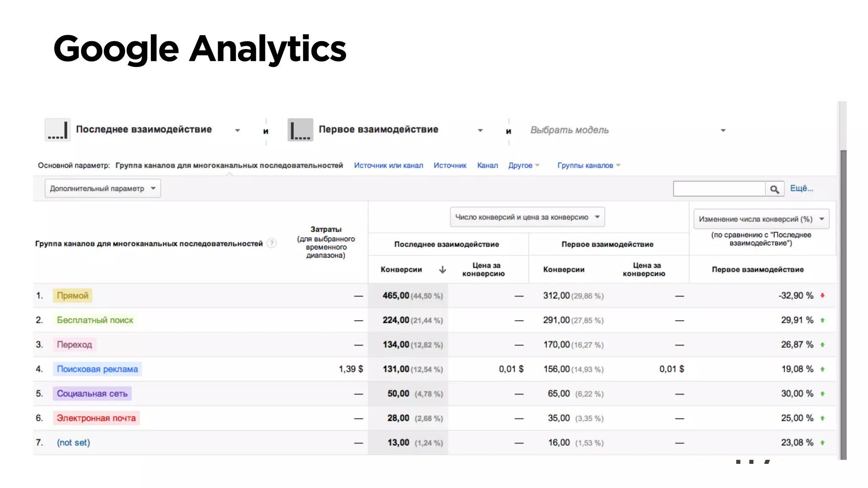Click the -32,90 % change value

click(x=796, y=295)
